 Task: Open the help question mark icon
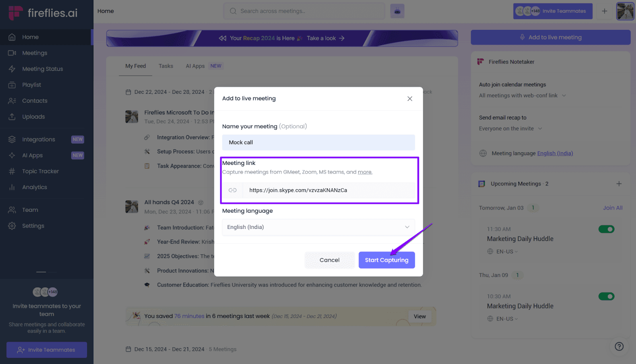coord(619,347)
